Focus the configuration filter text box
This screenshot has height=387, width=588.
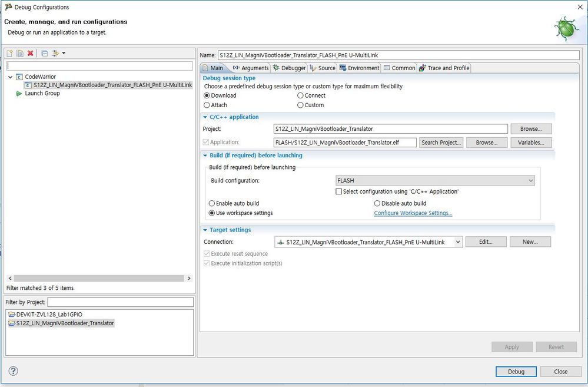point(99,66)
